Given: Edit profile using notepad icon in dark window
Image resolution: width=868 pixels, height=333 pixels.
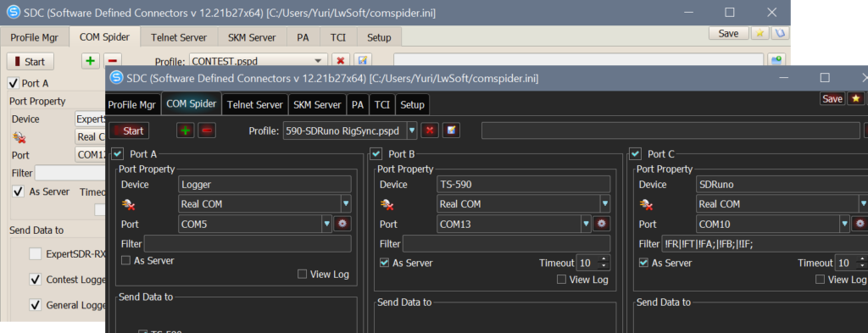Looking at the screenshot, I should pyautogui.click(x=451, y=130).
